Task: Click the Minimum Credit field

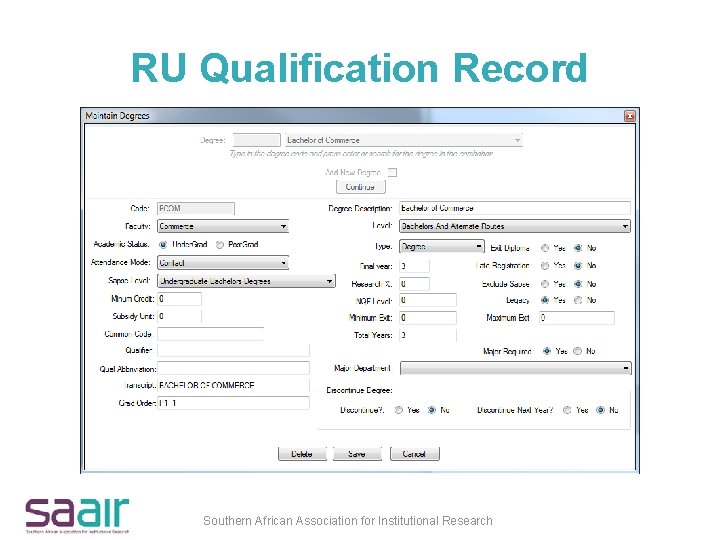Action: pyautogui.click(x=179, y=299)
